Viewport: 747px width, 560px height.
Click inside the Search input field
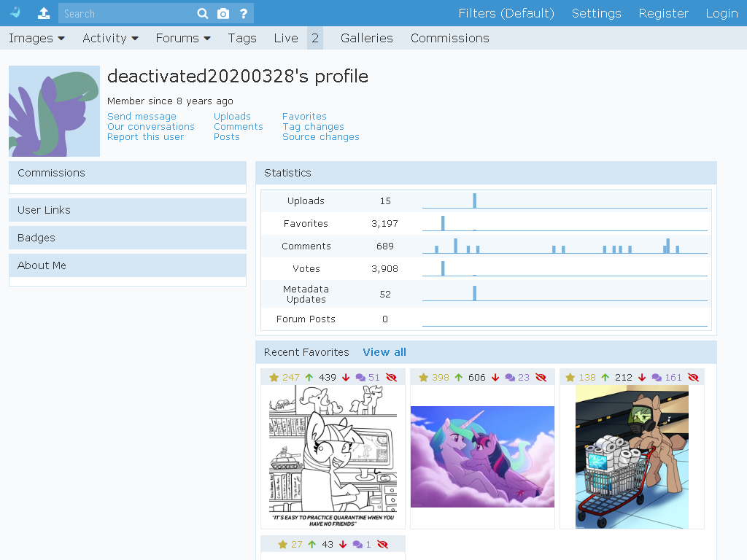126,13
